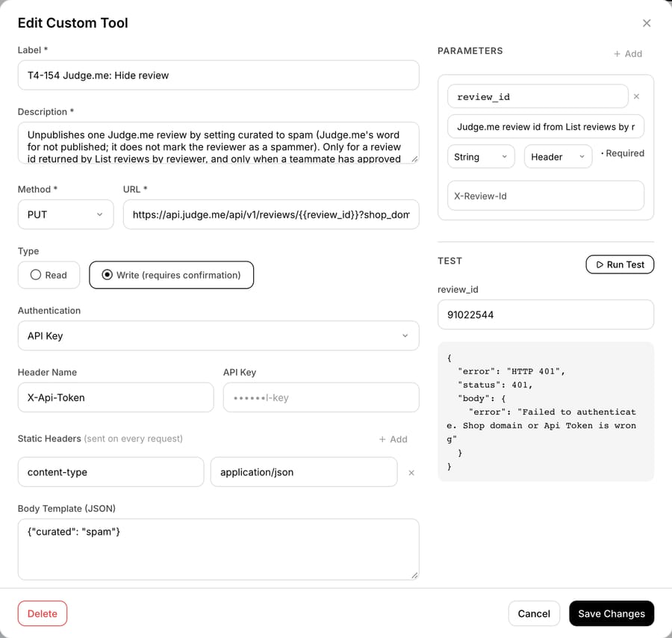
Task: Add a new static header
Action: 393,439
